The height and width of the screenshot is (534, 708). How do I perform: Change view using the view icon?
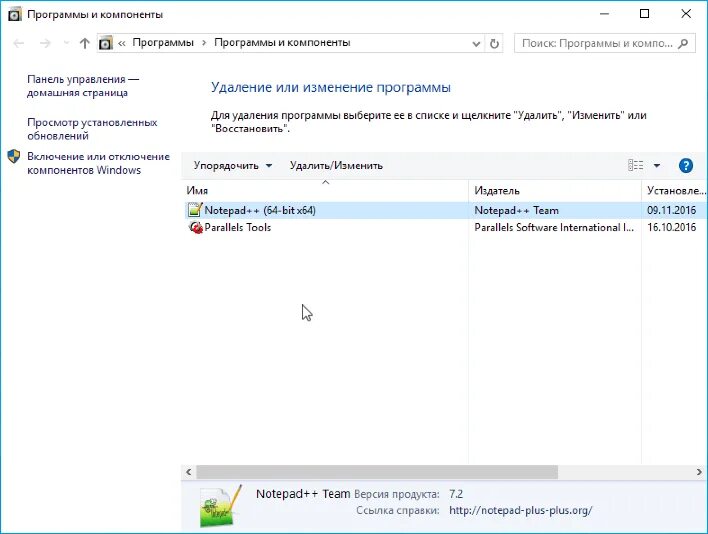636,165
